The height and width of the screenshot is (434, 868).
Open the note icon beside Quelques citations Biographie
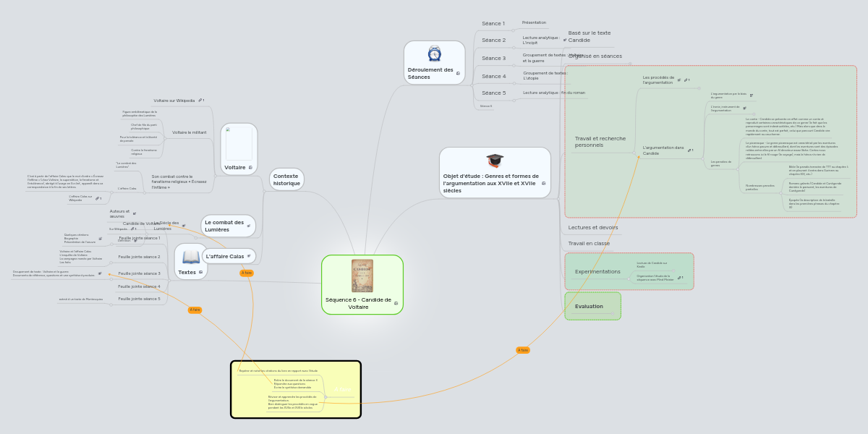(100, 238)
